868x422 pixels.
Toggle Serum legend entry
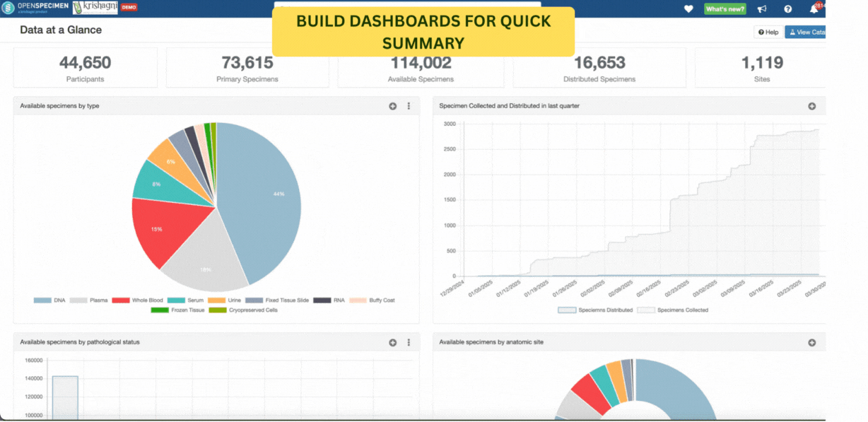pyautogui.click(x=186, y=300)
